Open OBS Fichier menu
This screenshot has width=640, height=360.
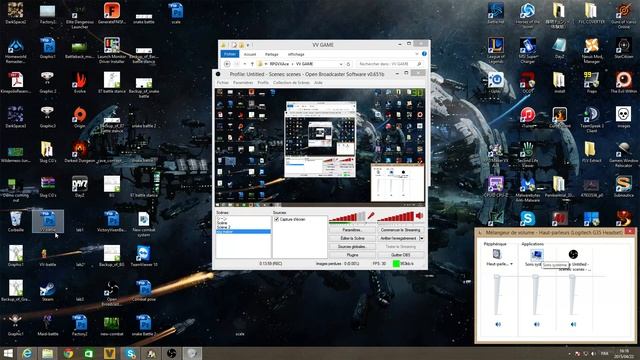223,83
